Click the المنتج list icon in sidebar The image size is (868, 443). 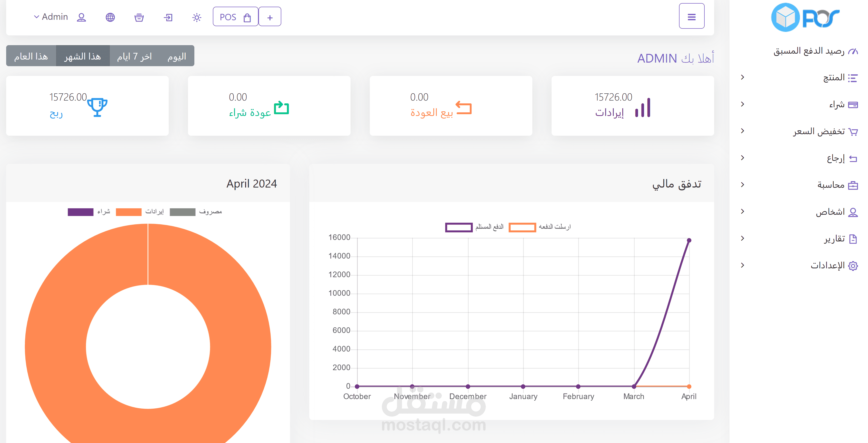pyautogui.click(x=853, y=78)
